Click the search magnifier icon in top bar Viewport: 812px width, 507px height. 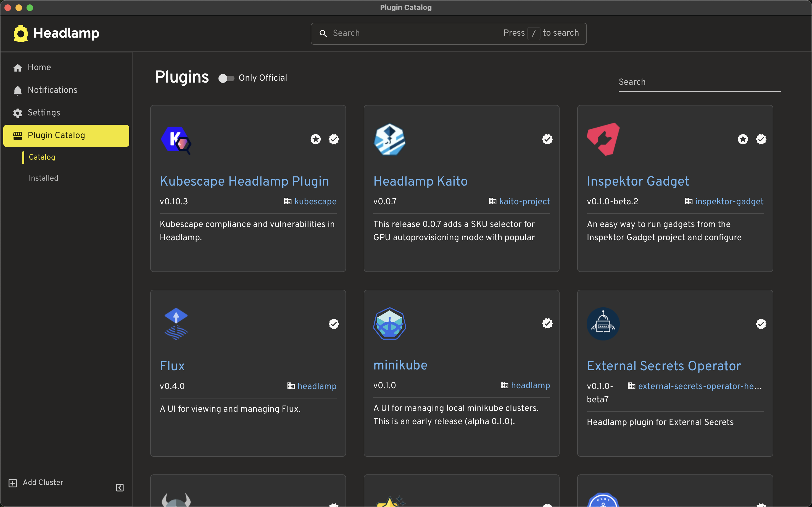click(323, 33)
